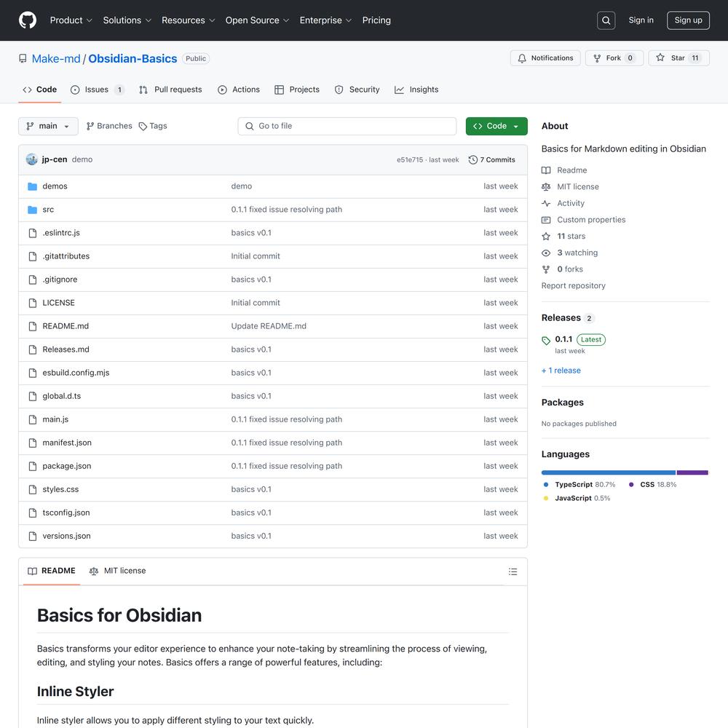Expand the Enterprise menu
728x728 pixels.
tap(325, 20)
